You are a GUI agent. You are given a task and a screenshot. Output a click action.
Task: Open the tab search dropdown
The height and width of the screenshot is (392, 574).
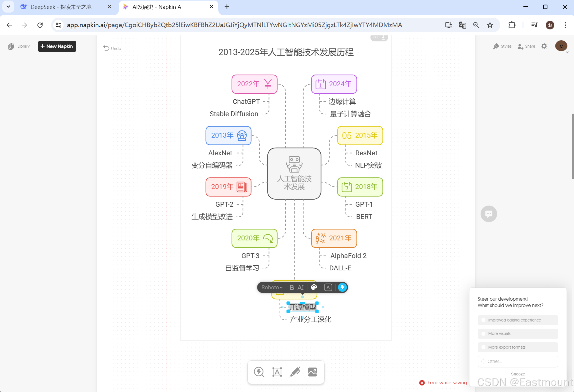[8, 7]
